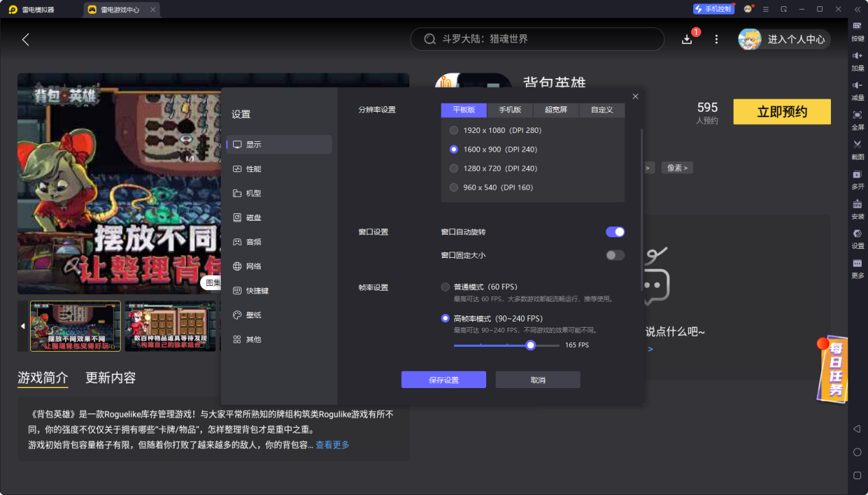868x495 pixels.
Task: Open the 性能 settings section
Action: click(x=279, y=169)
